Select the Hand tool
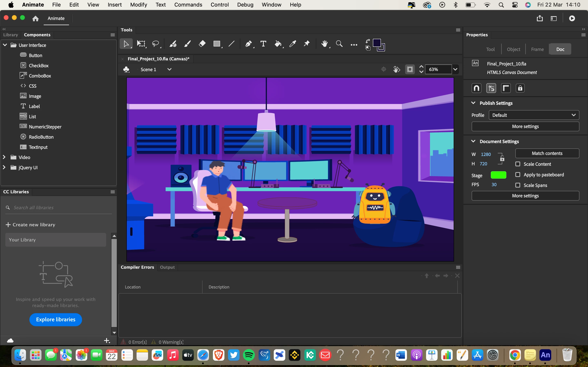Image resolution: width=588 pixels, height=367 pixels. pyautogui.click(x=324, y=44)
